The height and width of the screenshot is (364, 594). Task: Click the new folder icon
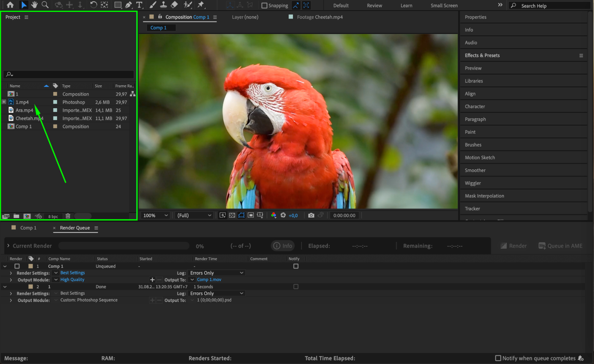tap(16, 216)
